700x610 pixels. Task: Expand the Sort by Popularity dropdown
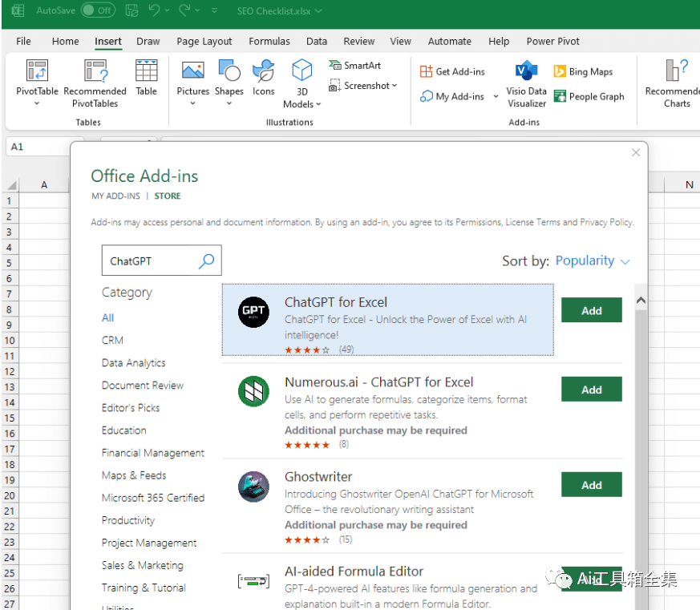(591, 261)
